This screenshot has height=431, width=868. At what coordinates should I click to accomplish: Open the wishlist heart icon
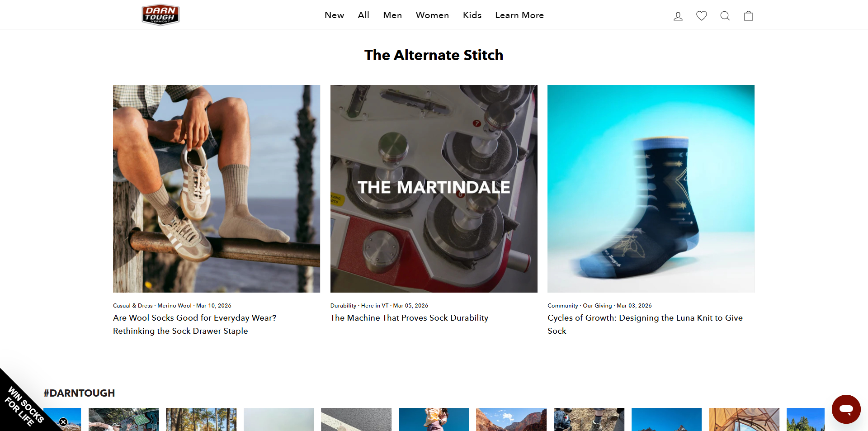click(x=702, y=16)
